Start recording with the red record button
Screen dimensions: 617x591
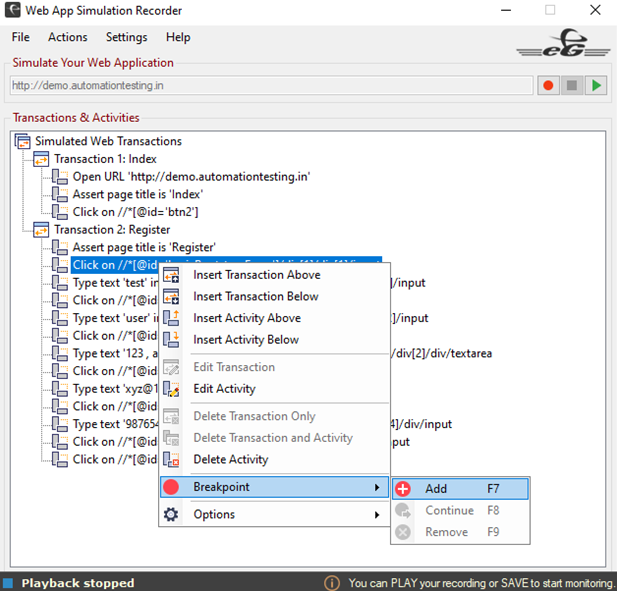(x=548, y=85)
